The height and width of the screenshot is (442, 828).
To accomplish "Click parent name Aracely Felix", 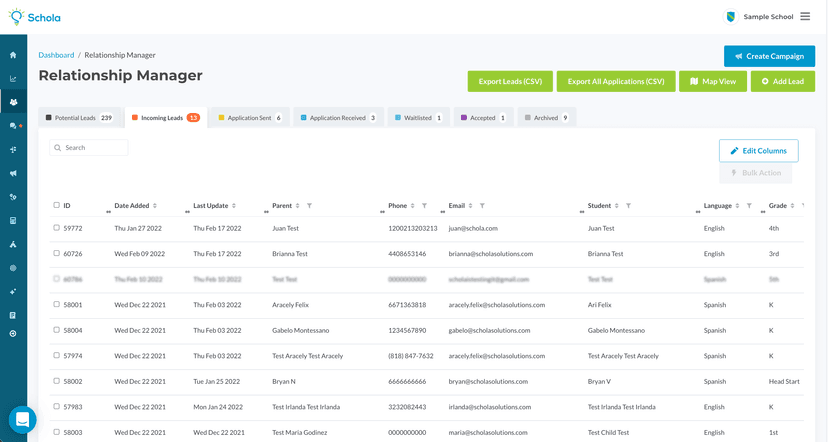I will click(290, 305).
